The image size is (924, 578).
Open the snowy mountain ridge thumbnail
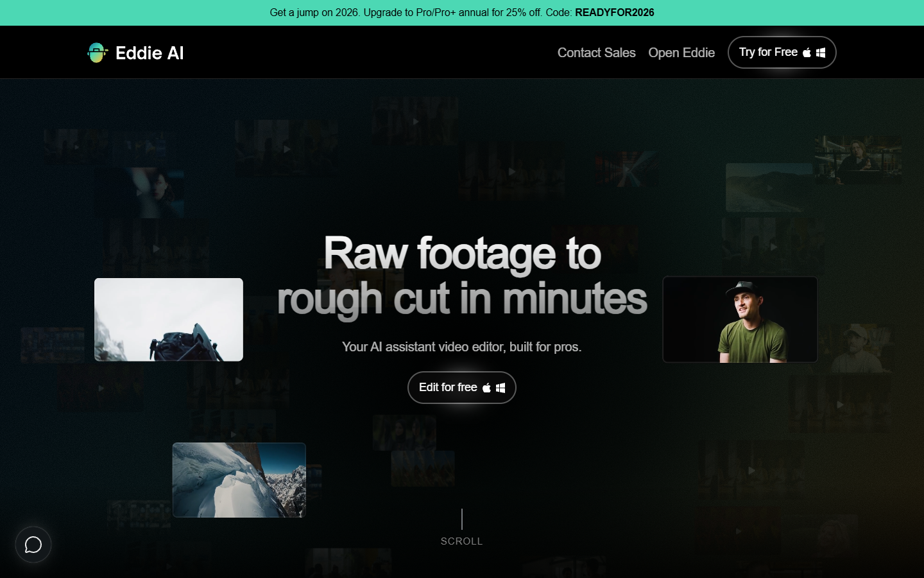(239, 480)
